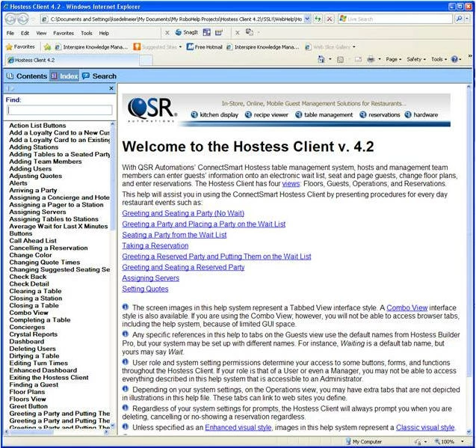This screenshot has width=476, height=448.
Task: Click the browser Forward arrow button
Action: coord(23,19)
